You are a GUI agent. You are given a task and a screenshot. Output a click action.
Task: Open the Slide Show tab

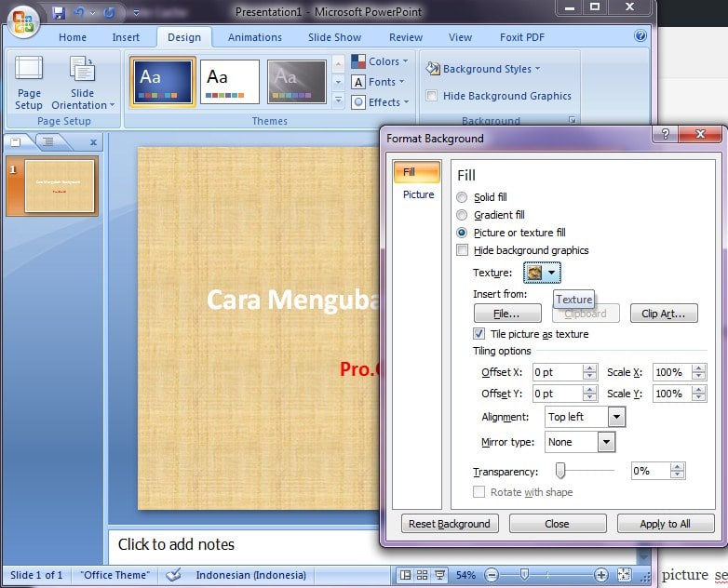[334, 37]
